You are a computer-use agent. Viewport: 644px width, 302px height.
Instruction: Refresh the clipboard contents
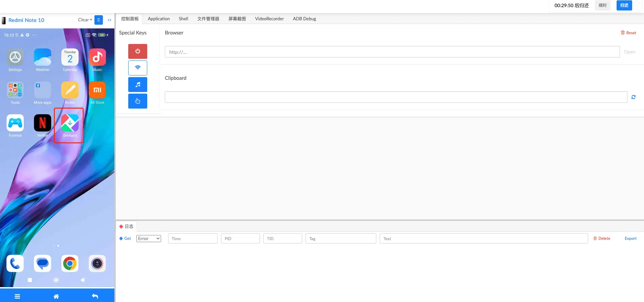click(633, 97)
